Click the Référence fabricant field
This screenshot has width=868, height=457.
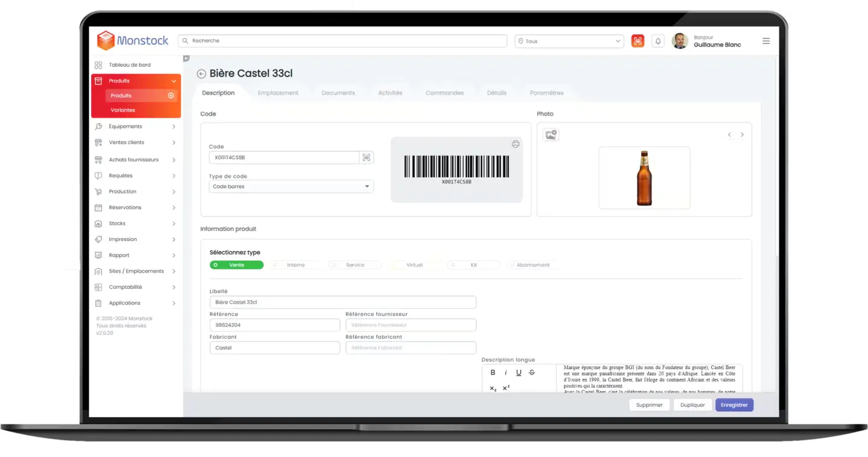click(x=410, y=348)
